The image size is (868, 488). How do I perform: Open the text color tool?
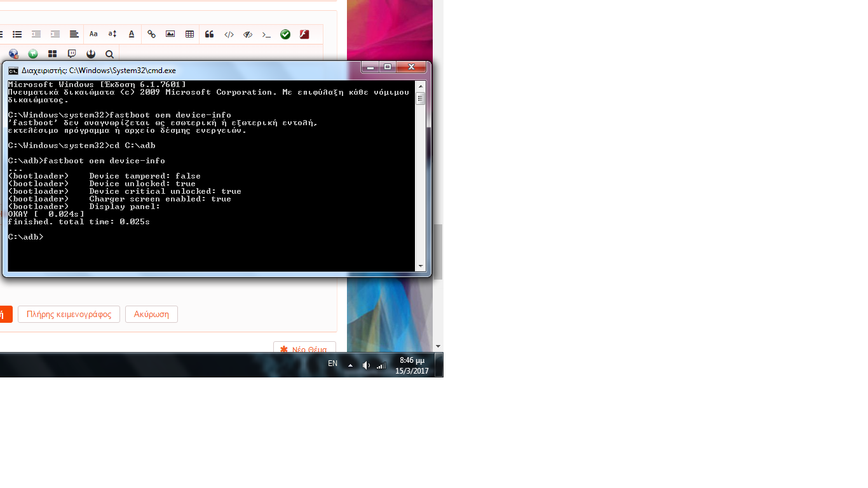coord(132,34)
